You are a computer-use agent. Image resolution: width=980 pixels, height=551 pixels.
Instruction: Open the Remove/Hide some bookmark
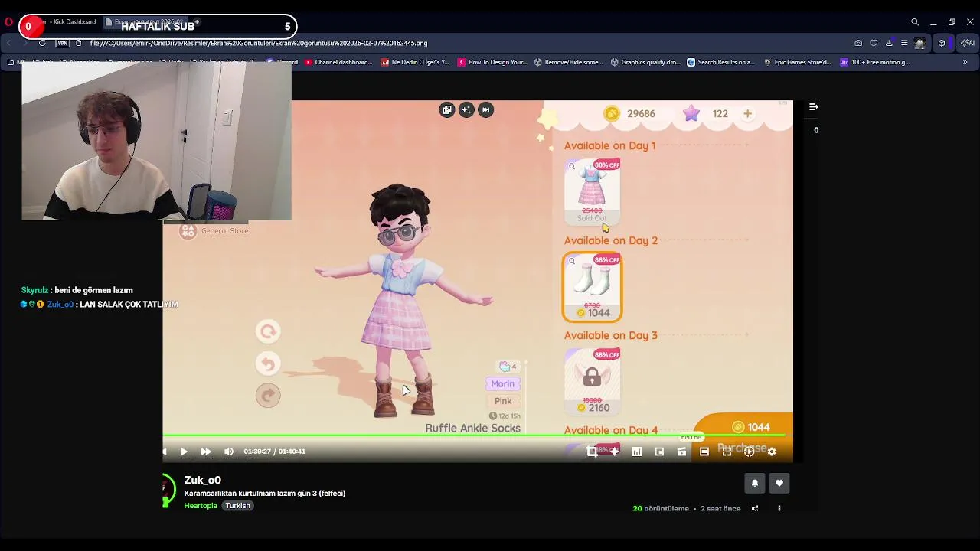coord(568,62)
